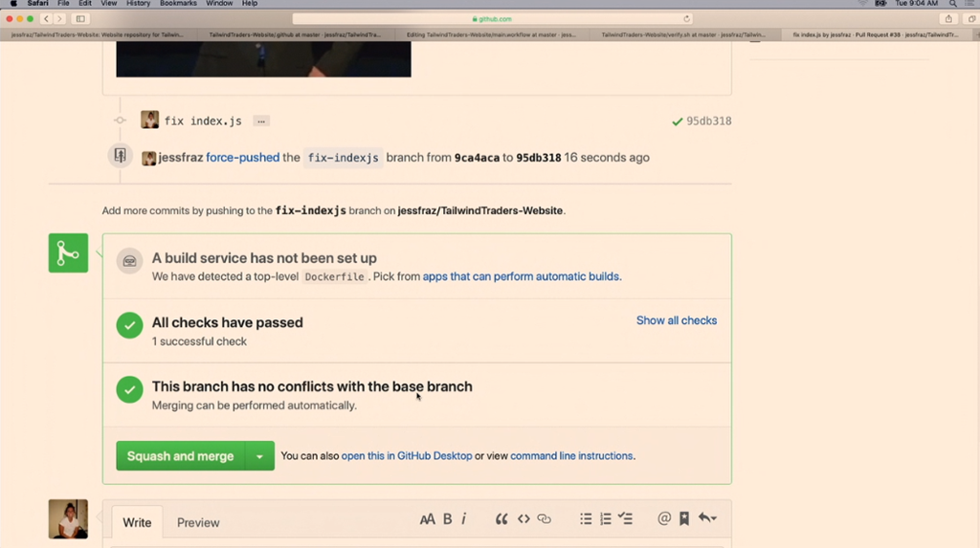
Task: Open the bold 95db318 commit link
Action: pos(539,158)
